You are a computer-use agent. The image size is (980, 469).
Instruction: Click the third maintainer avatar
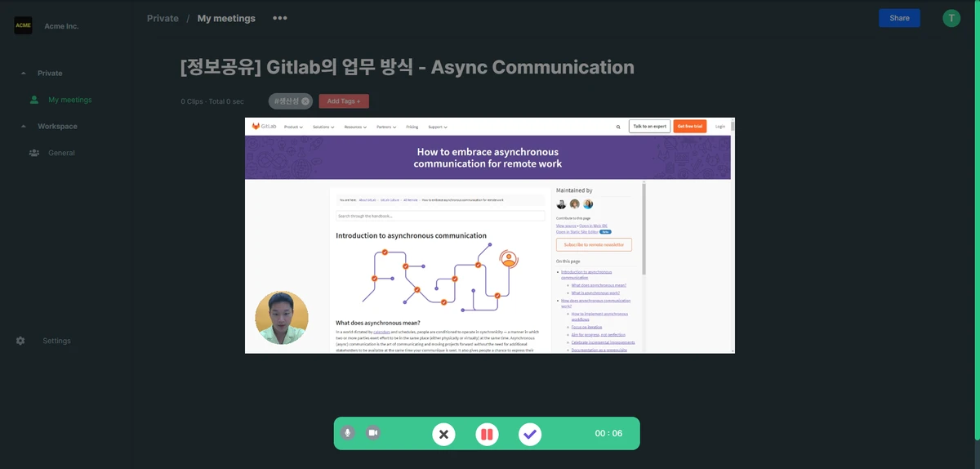587,204
